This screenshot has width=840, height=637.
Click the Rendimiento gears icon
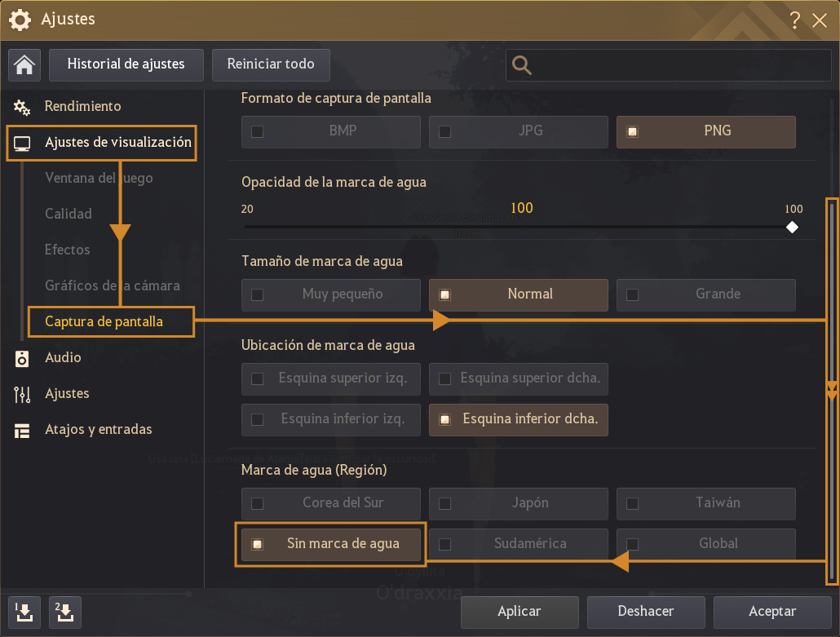click(22, 107)
